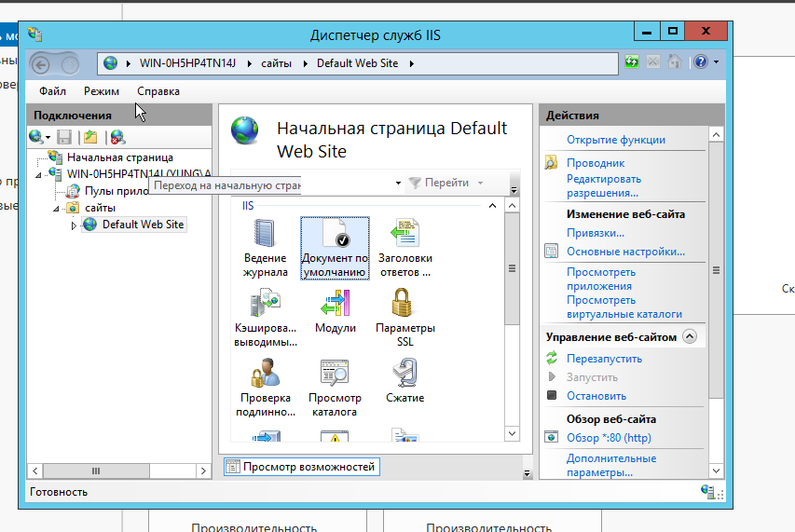Collapse the IIS group section
Screen dimensions: 795x532
click(492, 206)
